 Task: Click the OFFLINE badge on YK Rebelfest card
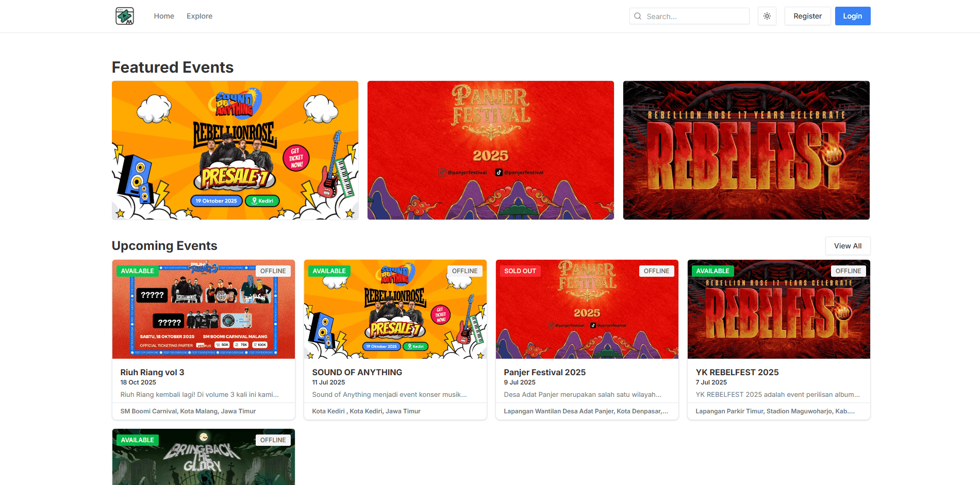pos(848,271)
